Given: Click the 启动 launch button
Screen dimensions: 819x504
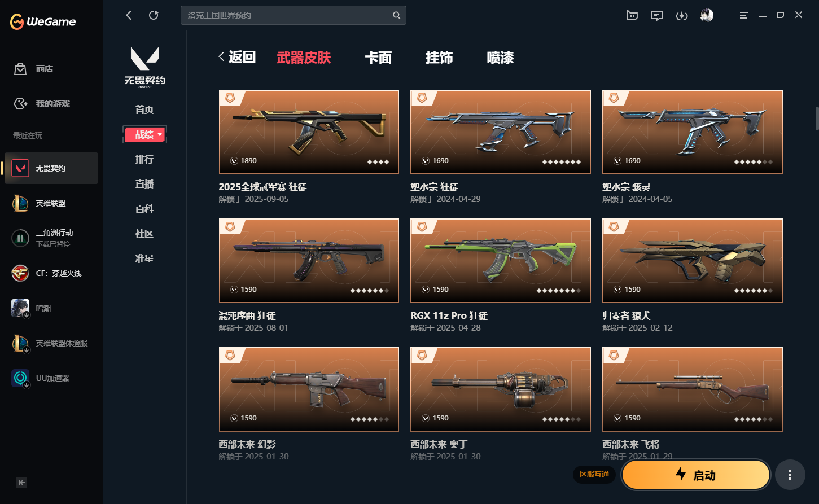Looking at the screenshot, I should [x=695, y=475].
